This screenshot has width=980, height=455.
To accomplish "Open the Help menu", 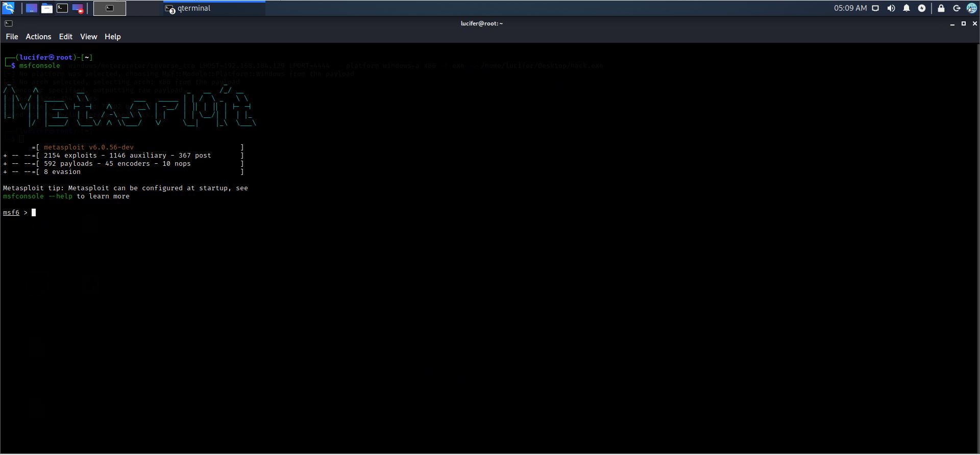I will [112, 37].
